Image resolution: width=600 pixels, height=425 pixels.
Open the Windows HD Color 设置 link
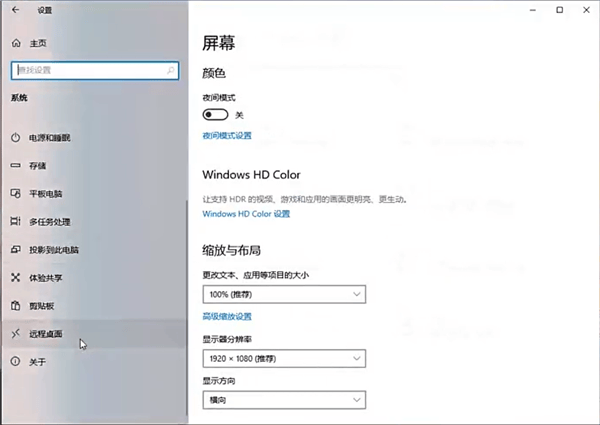tap(246, 214)
